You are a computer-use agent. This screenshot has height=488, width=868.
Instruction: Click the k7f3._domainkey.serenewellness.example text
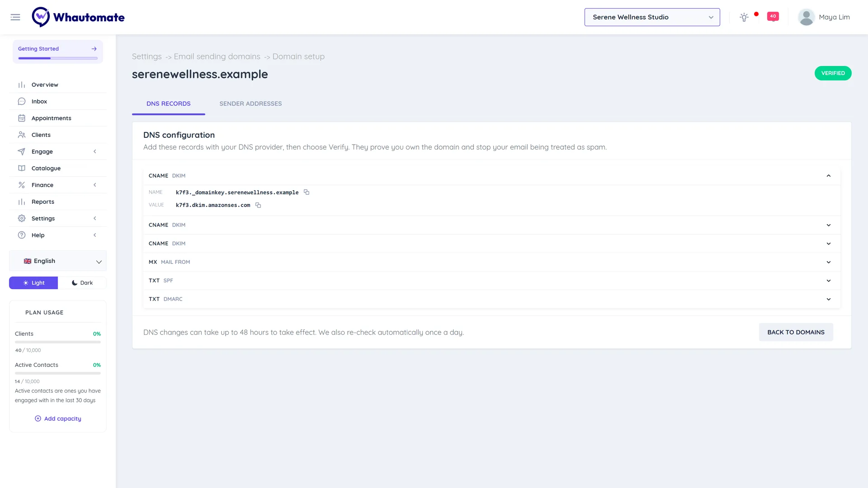tap(237, 192)
